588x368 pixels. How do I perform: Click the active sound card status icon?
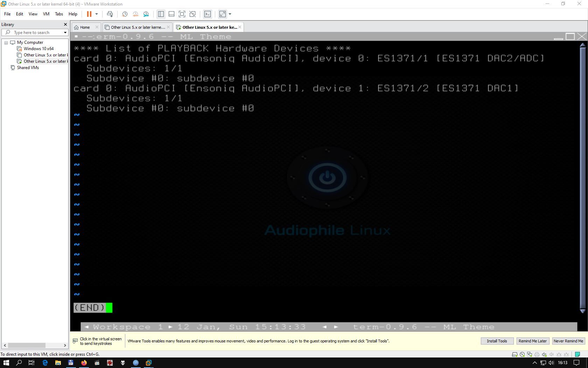pyautogui.click(x=544, y=354)
